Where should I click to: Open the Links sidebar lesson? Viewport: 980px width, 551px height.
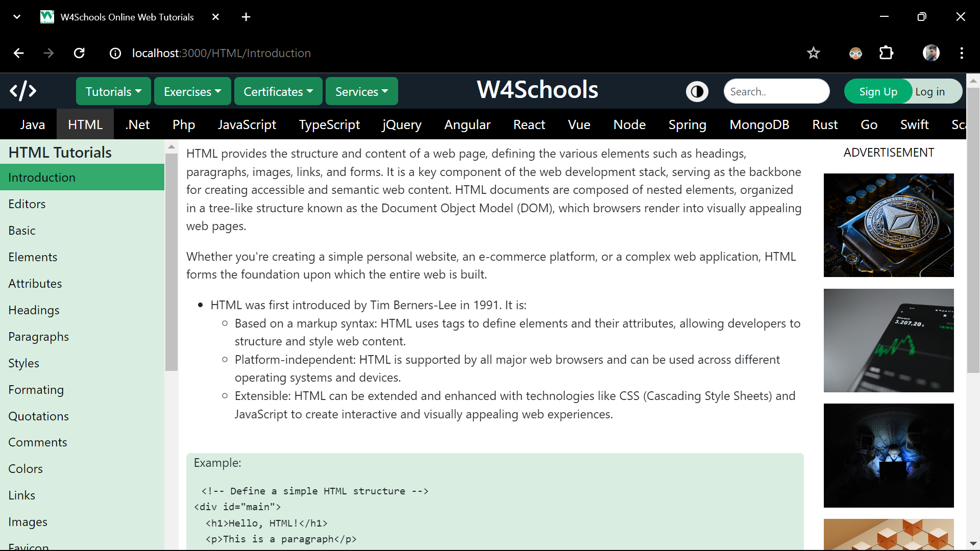pos(82,495)
